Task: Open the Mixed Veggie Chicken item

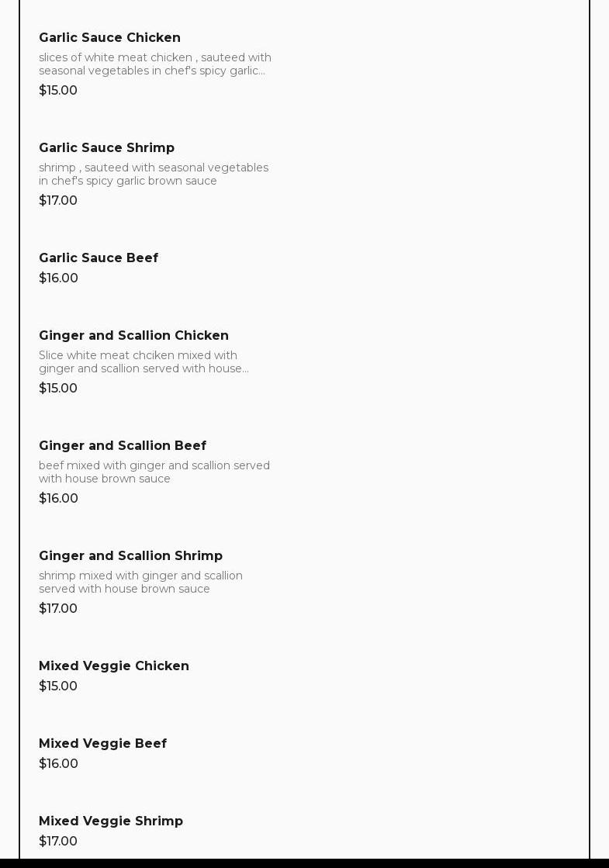Action: [114, 666]
